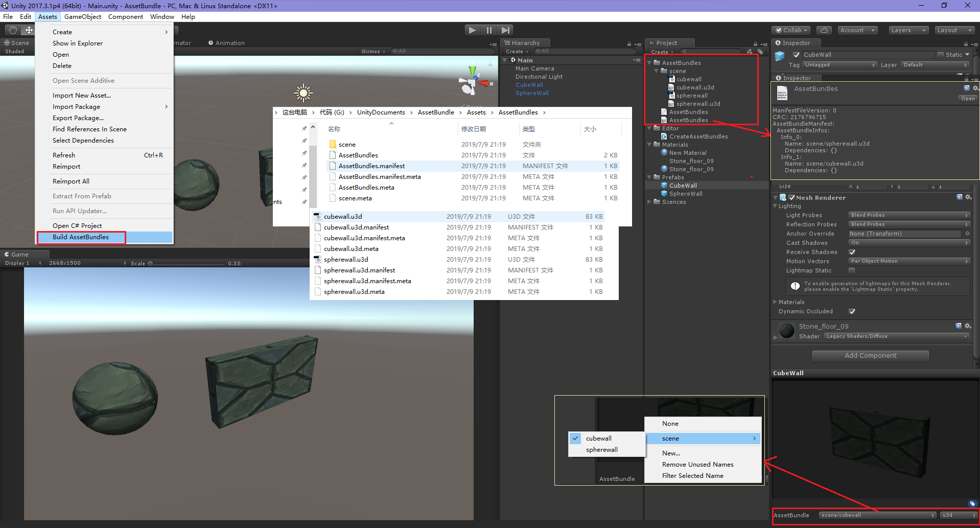Click the Pause button in the toolbar

click(x=489, y=30)
